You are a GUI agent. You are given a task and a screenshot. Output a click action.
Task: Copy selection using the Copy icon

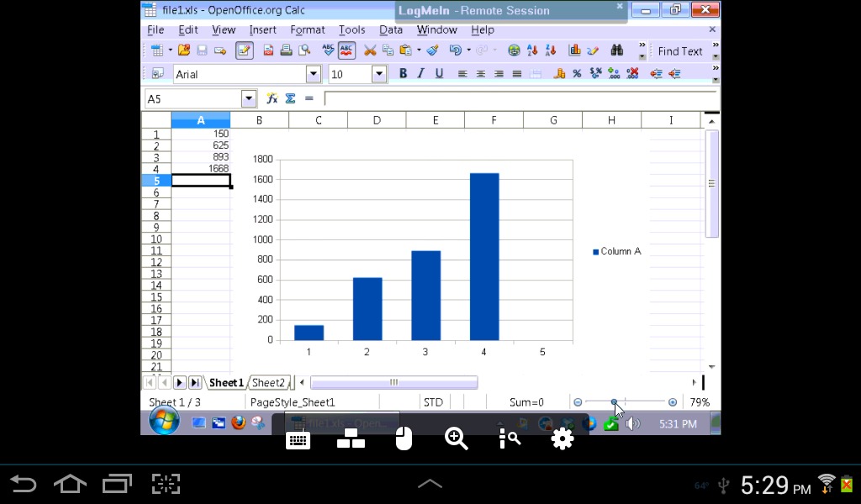click(x=388, y=50)
